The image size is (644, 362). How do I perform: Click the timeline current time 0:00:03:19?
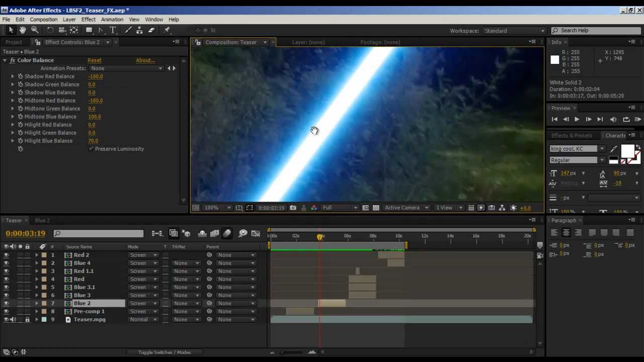tap(25, 233)
